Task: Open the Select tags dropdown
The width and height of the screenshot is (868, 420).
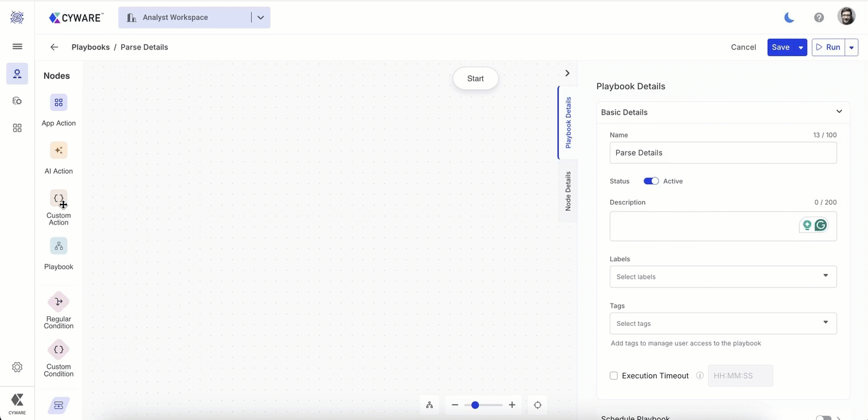Action: (723, 323)
